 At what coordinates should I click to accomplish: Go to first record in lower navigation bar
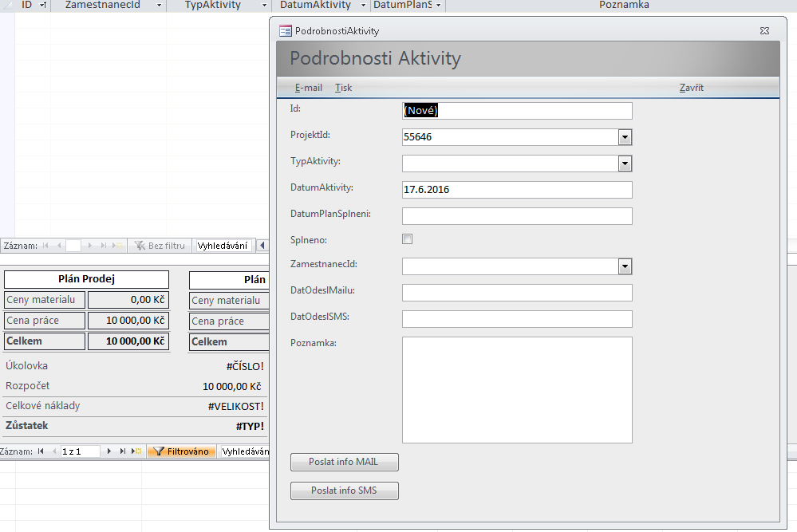41,451
